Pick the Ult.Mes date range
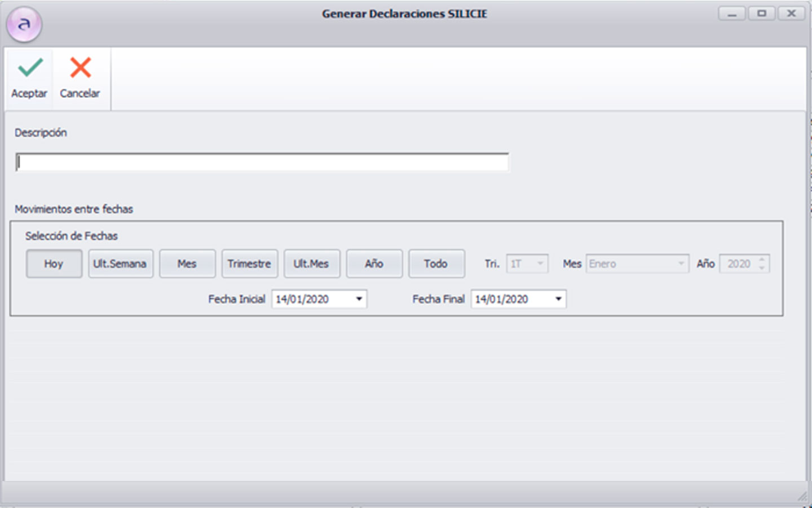The width and height of the screenshot is (812, 508). [311, 264]
